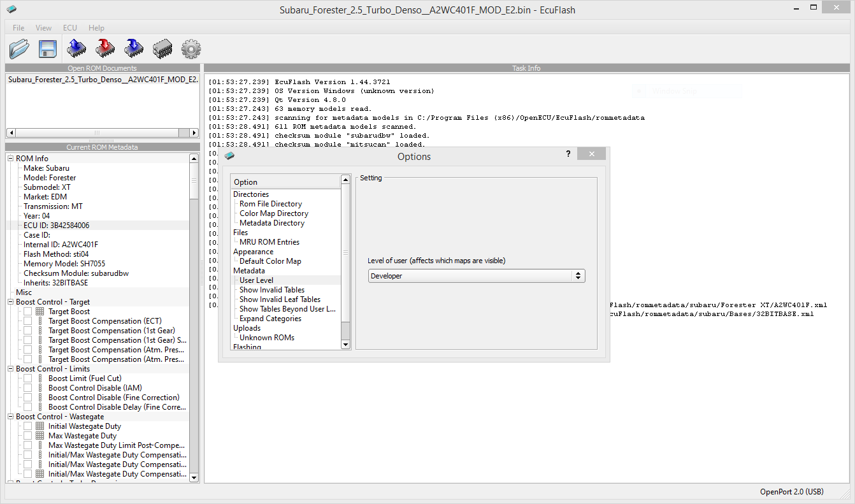The height and width of the screenshot is (504, 855).
Task: Collapse the ROM Info tree node
Action: point(11,159)
